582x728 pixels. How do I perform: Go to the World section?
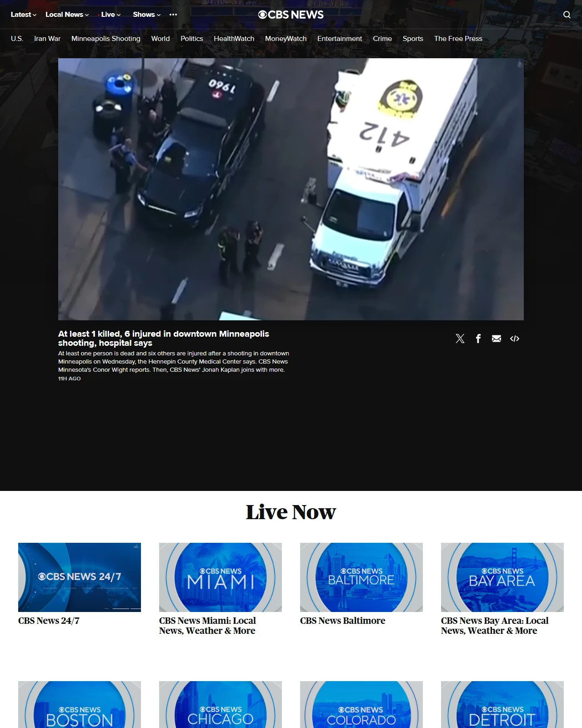[x=161, y=39]
